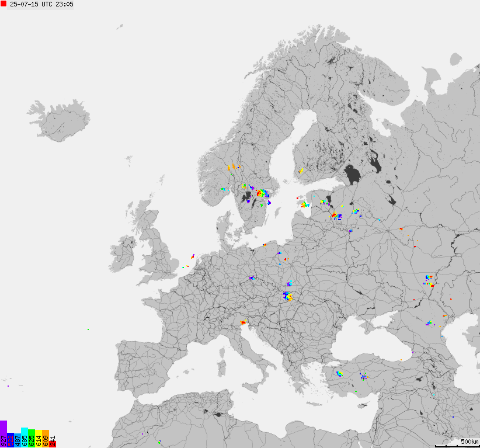Viewport: 480px width, 448px height.
Task: Click the red legend bar labeled 241
Action: coord(53,444)
